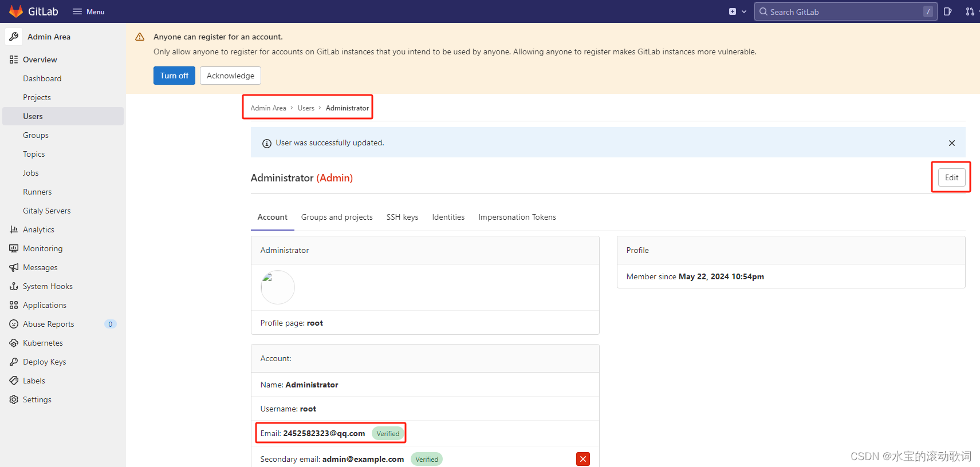Click the warning triangle icon in banner
Screen dimensions: 980x467
point(140,37)
